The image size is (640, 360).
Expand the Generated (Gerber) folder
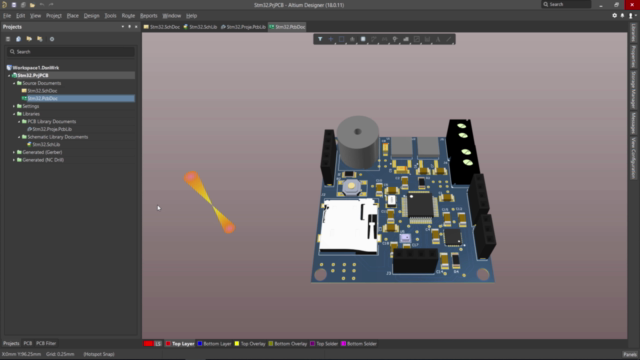[x=14, y=152]
